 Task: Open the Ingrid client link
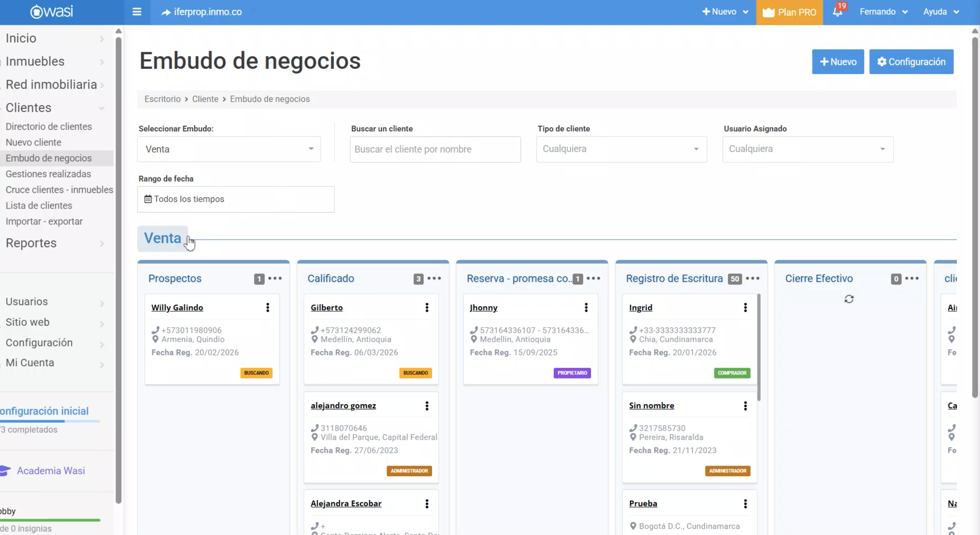[x=640, y=307]
